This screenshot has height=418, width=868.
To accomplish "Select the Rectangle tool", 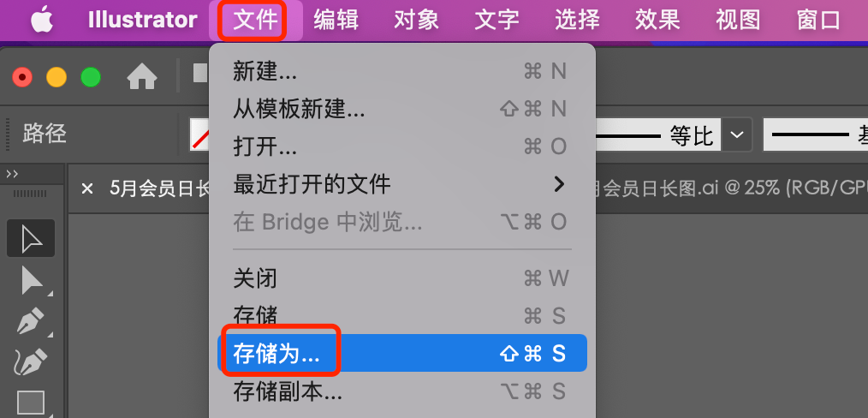I will pyautogui.click(x=31, y=403).
